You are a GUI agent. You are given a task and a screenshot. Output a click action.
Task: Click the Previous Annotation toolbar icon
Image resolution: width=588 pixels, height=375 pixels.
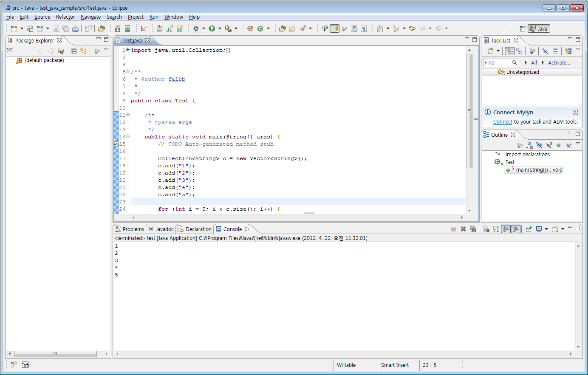(x=396, y=28)
